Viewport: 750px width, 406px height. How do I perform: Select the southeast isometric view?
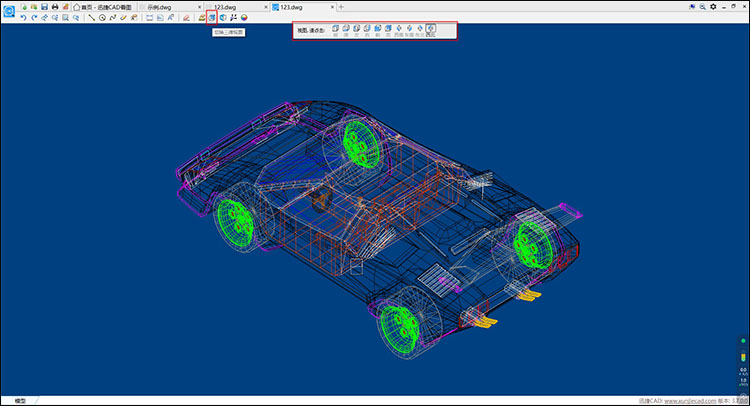coord(409,29)
